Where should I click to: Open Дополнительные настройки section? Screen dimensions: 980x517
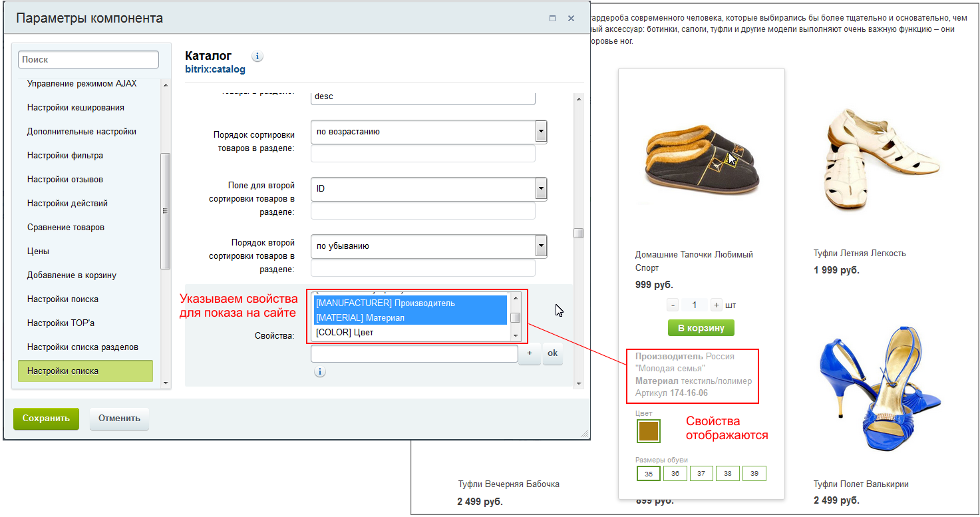click(82, 131)
